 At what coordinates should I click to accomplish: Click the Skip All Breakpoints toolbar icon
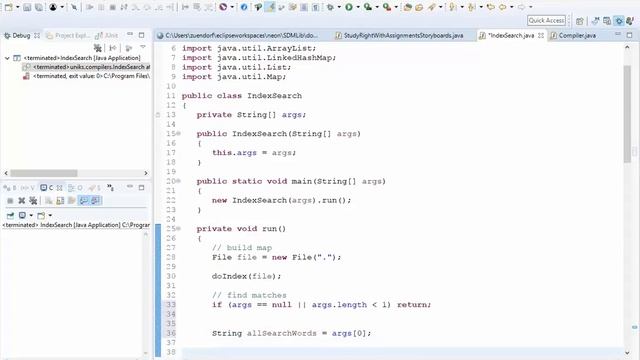coord(74,7)
